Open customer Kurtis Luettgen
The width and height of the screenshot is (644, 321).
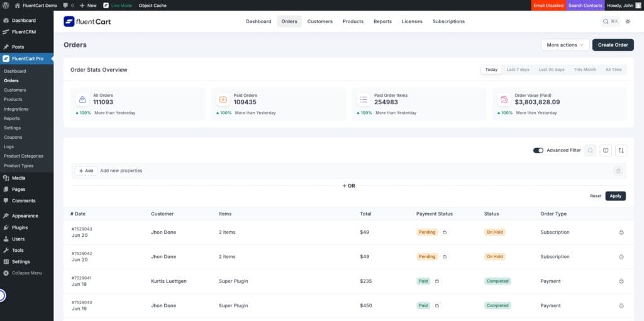169,281
